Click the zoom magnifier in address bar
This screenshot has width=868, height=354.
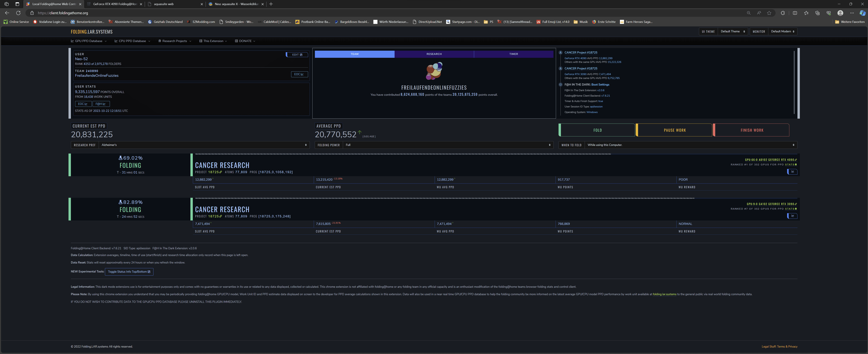[748, 13]
